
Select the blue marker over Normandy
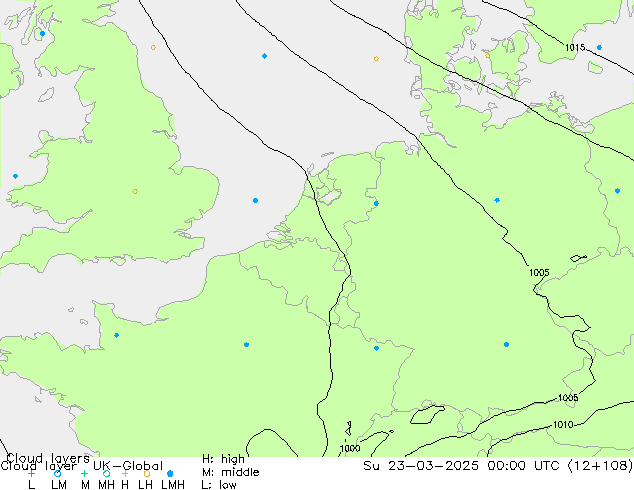[x=116, y=335]
